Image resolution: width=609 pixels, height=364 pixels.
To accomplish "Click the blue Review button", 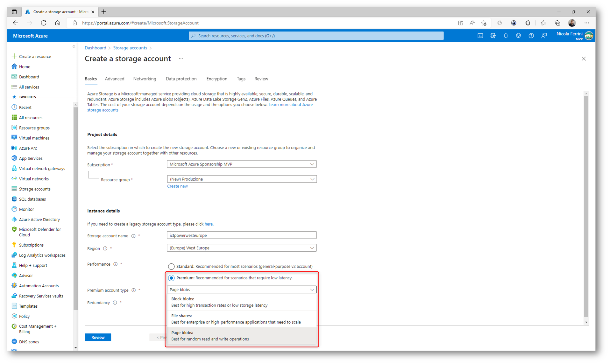I will [98, 337].
